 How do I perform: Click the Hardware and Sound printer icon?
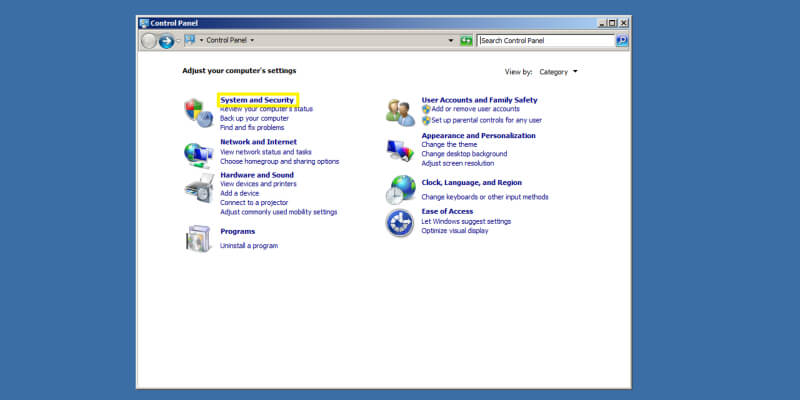pyautogui.click(x=199, y=188)
